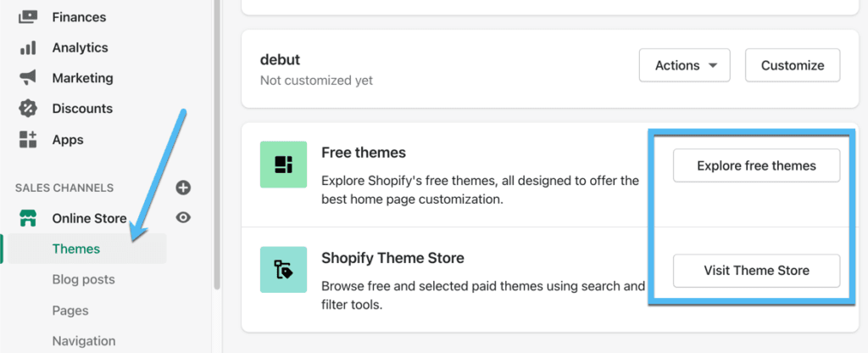The width and height of the screenshot is (868, 353).
Task: Click the Apps grid icon
Action: coord(28,140)
